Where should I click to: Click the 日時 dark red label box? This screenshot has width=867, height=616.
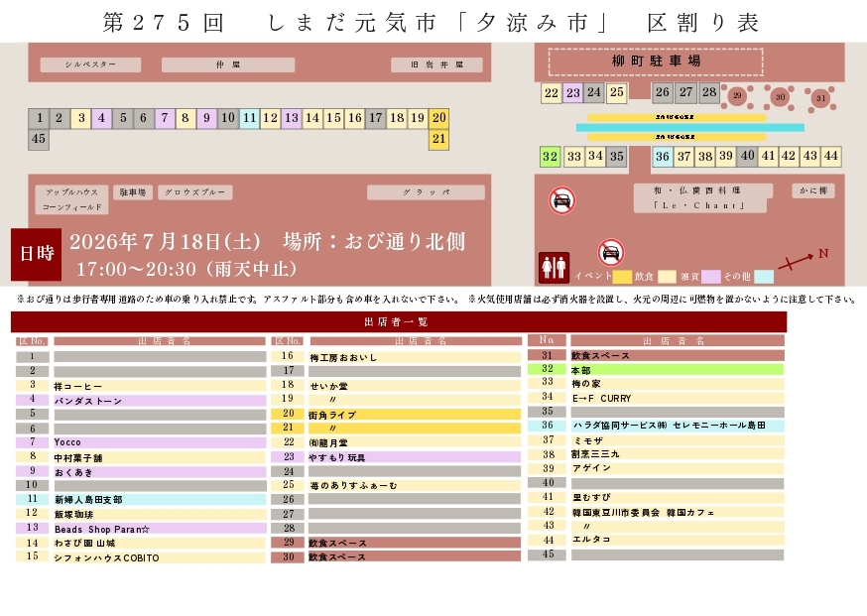coord(37,254)
